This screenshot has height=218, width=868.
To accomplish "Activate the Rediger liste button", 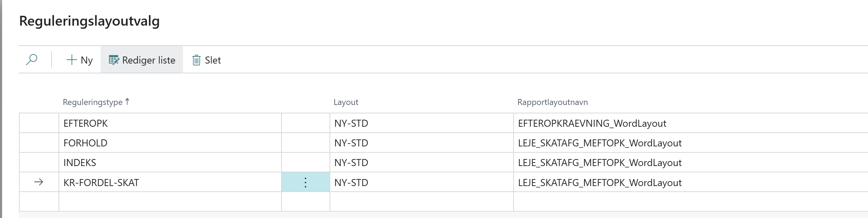I will coord(142,60).
